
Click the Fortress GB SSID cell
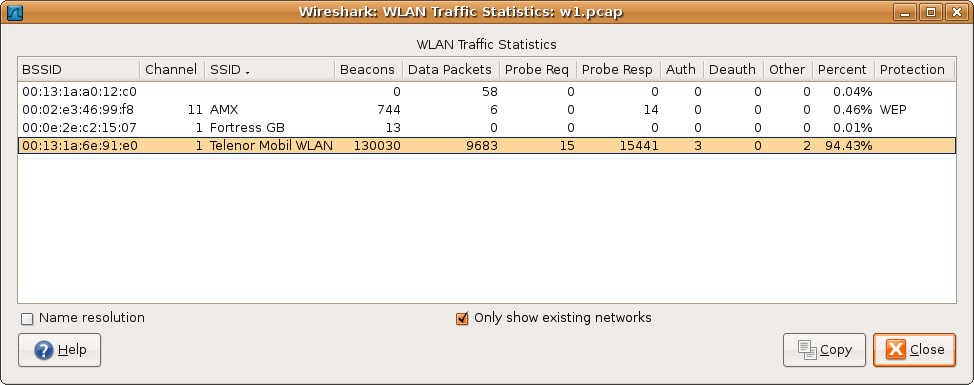coord(247,128)
